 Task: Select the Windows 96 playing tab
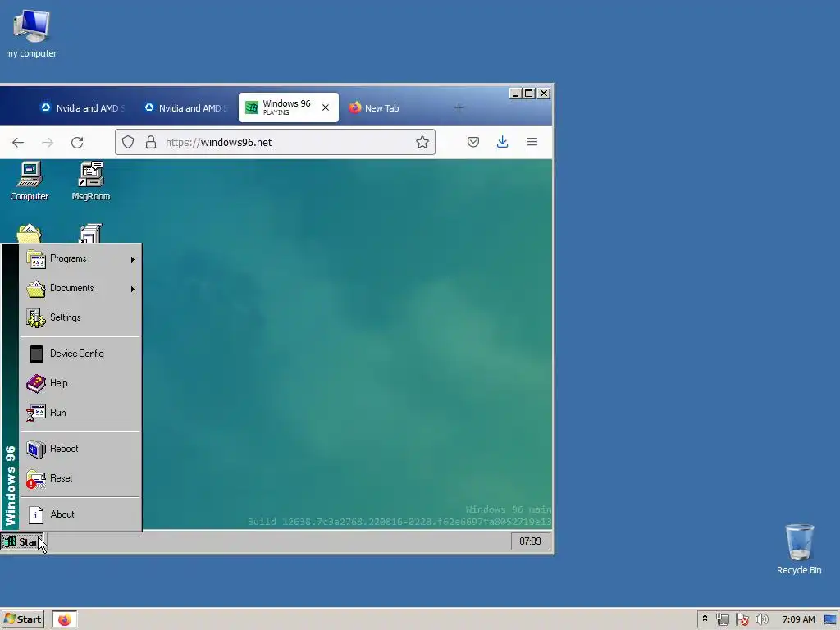[289, 107]
